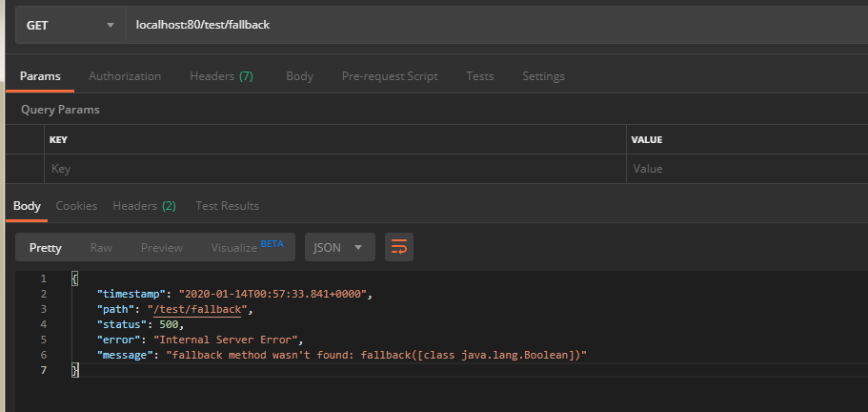
Task: Show the Preview response view
Action: [162, 248]
